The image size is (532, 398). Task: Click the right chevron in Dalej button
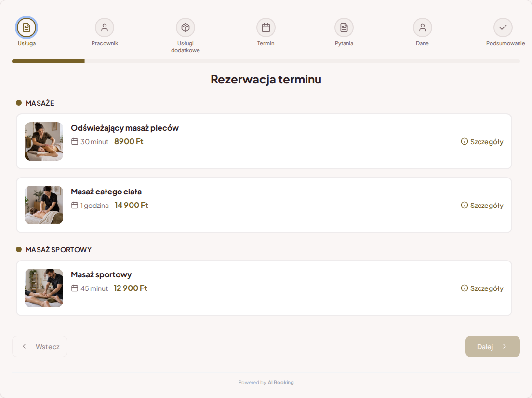[505, 346]
